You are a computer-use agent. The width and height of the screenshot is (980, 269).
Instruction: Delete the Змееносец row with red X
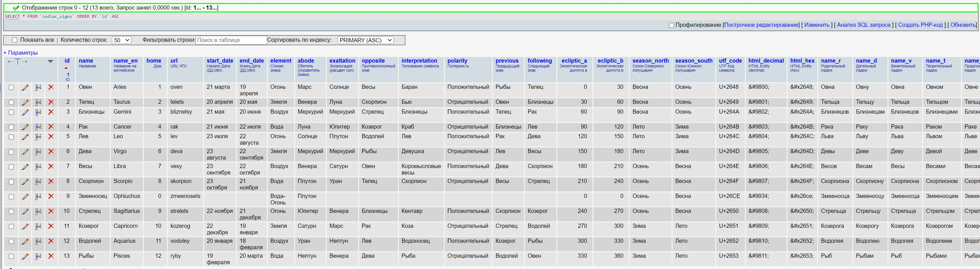coord(51,197)
